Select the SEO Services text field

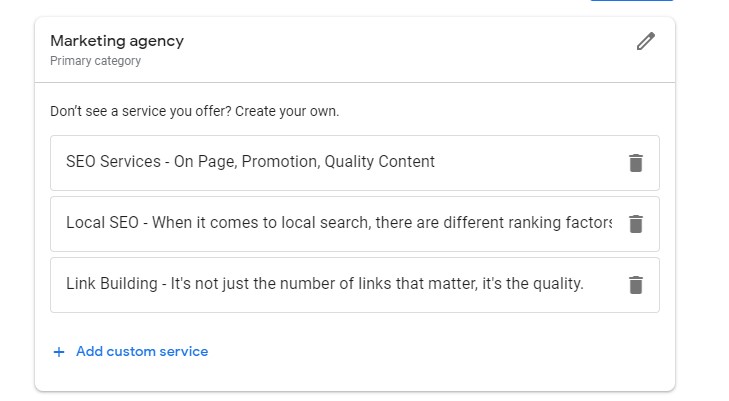click(x=340, y=162)
